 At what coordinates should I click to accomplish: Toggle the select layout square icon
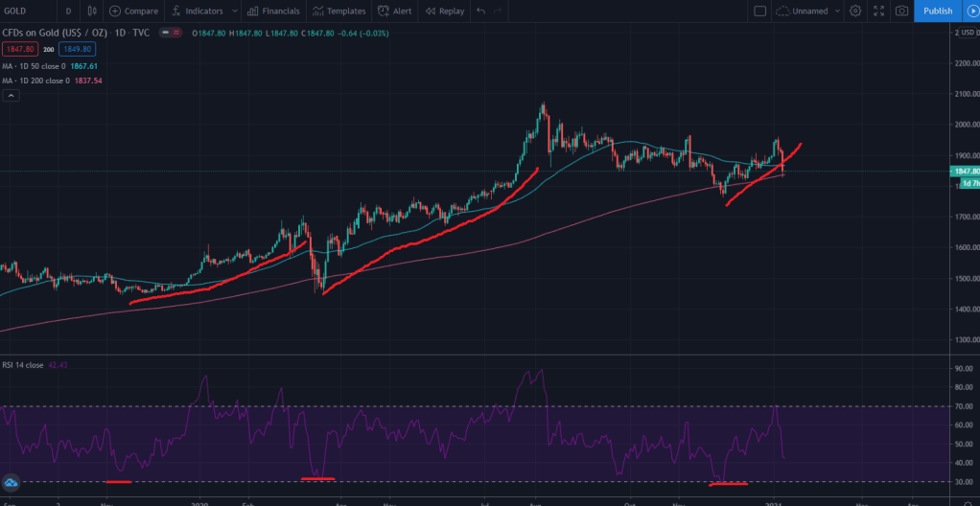pyautogui.click(x=760, y=11)
